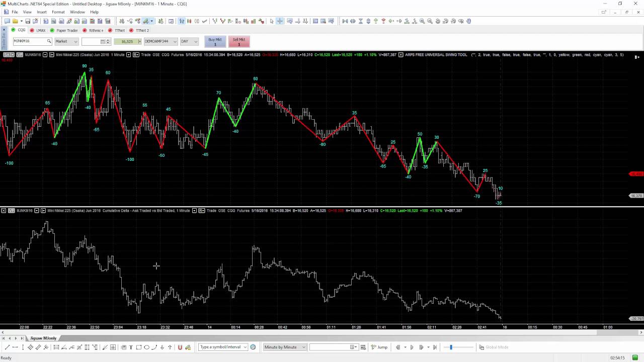Screen dimensions: 644x362
Task: Select the crosshair cursor tool
Action: click(280, 21)
